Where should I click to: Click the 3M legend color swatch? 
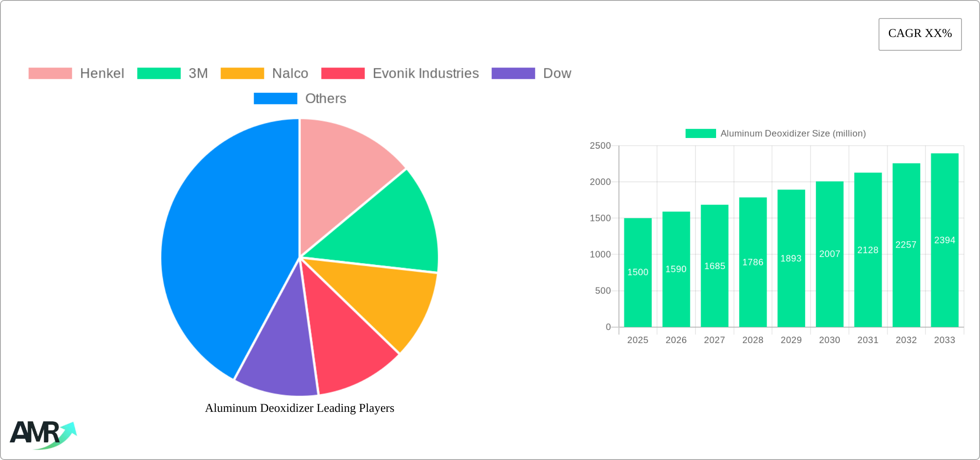coord(159,74)
